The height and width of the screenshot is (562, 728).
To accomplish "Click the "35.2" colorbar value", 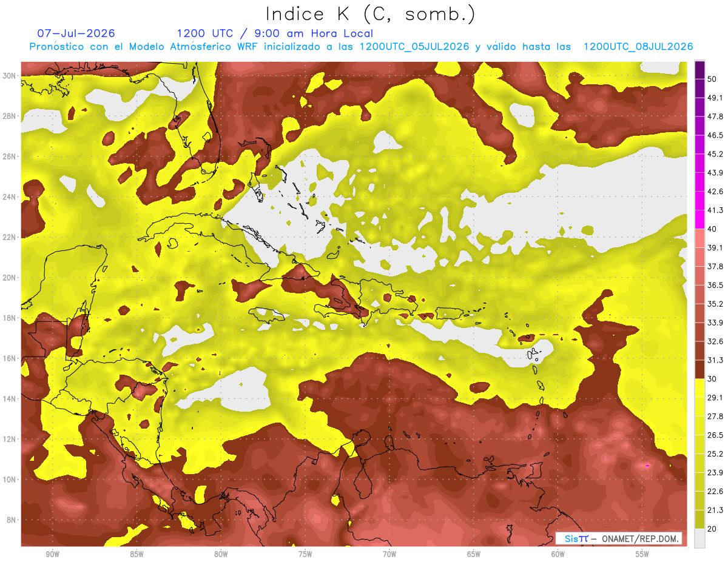I will [715, 304].
